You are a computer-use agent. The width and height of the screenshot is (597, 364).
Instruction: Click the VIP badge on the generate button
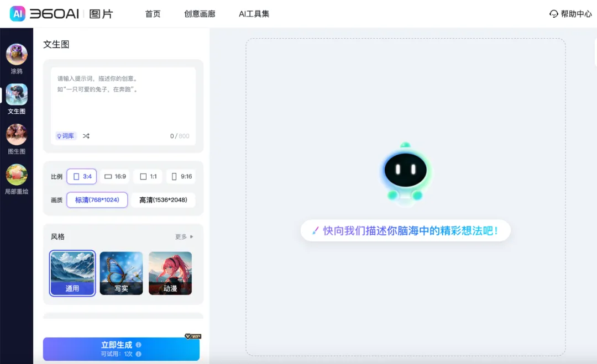click(194, 336)
